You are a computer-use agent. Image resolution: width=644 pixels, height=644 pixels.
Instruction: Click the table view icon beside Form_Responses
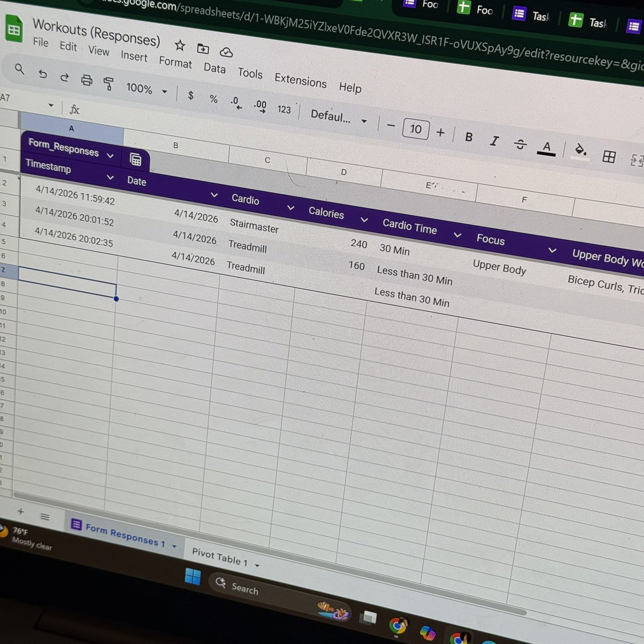[x=135, y=159]
